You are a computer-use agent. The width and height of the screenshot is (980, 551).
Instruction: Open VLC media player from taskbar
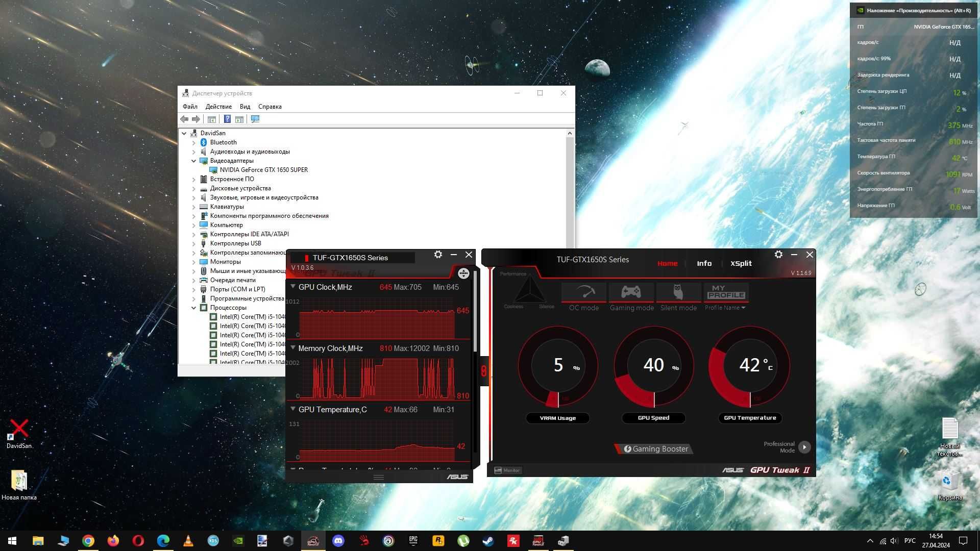[188, 541]
